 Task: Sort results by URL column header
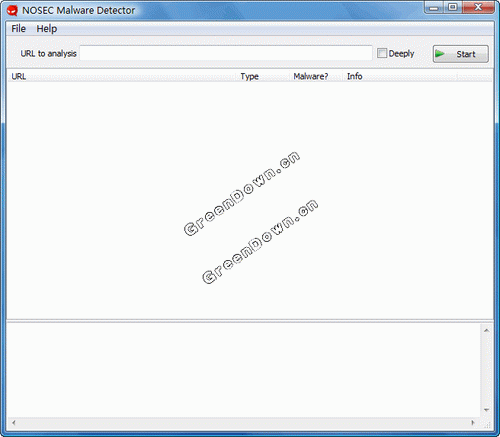pos(123,76)
